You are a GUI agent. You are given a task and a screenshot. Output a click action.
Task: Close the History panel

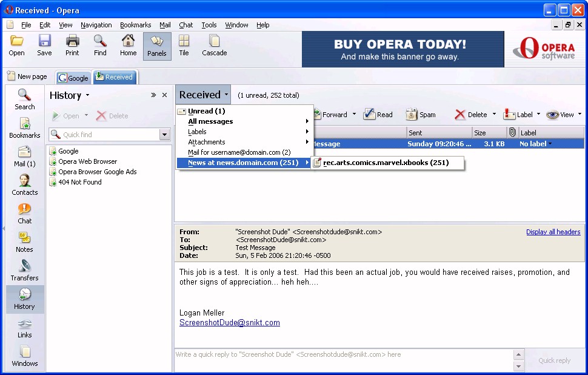pos(164,95)
